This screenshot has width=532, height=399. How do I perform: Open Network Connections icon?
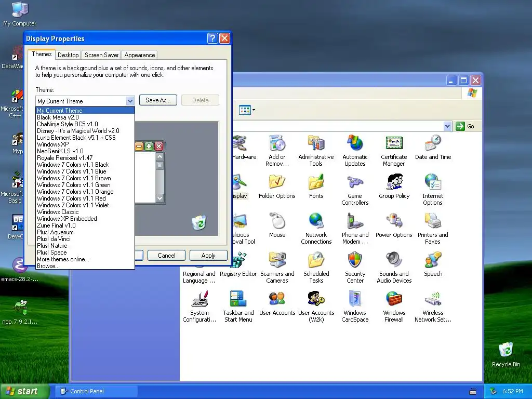point(316,229)
